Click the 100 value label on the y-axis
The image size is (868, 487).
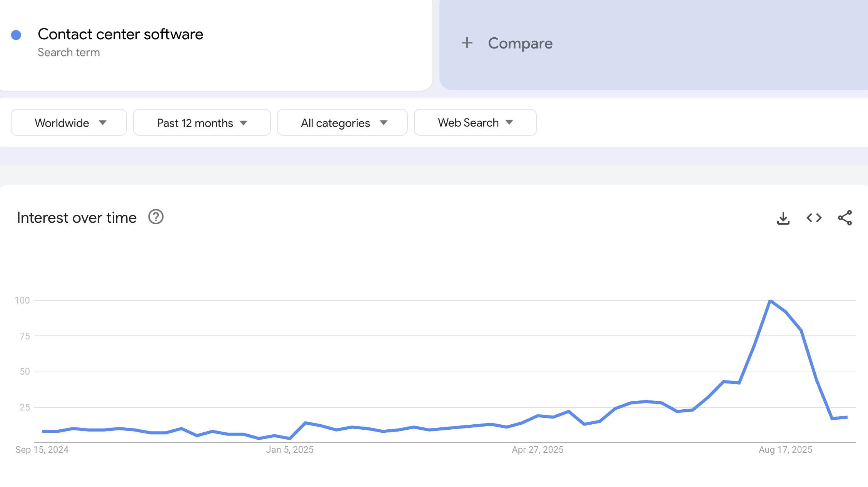click(x=23, y=301)
